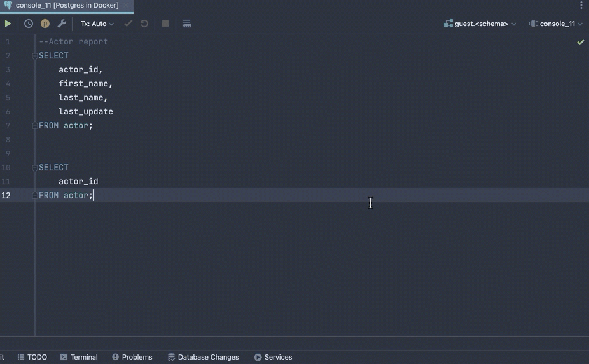This screenshot has height=364, width=589.
Task: Click the Commit checkmark icon
Action: 128,24
